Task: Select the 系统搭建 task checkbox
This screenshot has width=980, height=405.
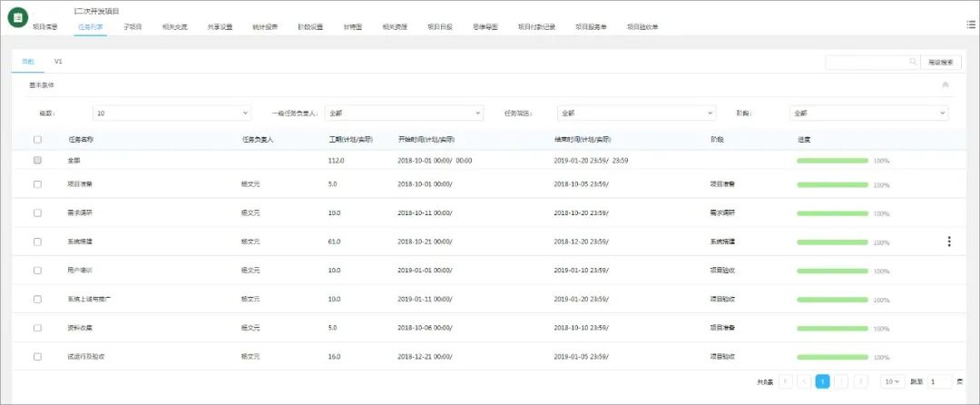Action: click(37, 242)
